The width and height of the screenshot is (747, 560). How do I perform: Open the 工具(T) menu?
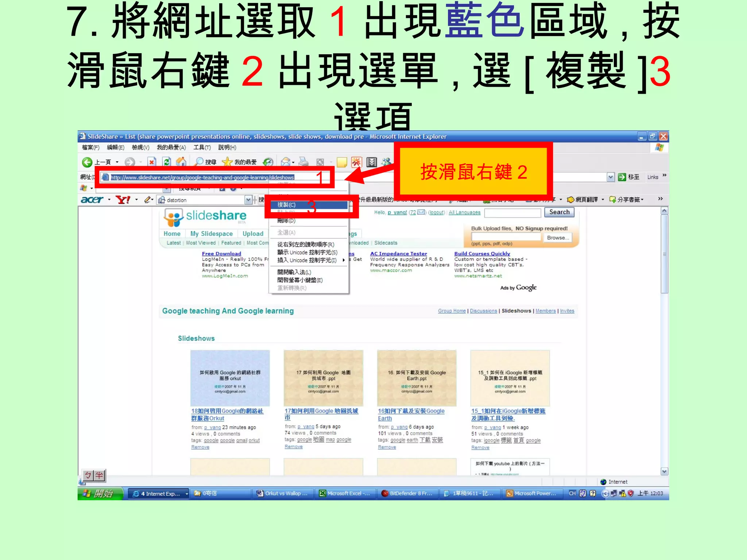[x=202, y=147]
